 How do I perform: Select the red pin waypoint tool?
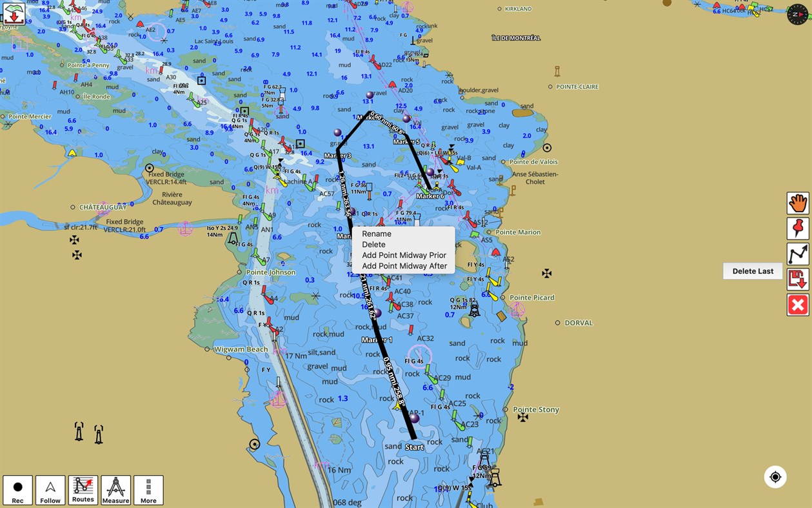[798, 229]
